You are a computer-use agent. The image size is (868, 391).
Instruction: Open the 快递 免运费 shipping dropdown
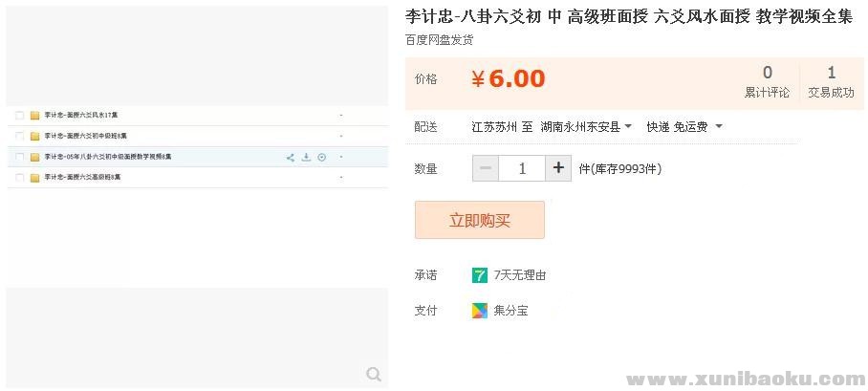coord(684,127)
